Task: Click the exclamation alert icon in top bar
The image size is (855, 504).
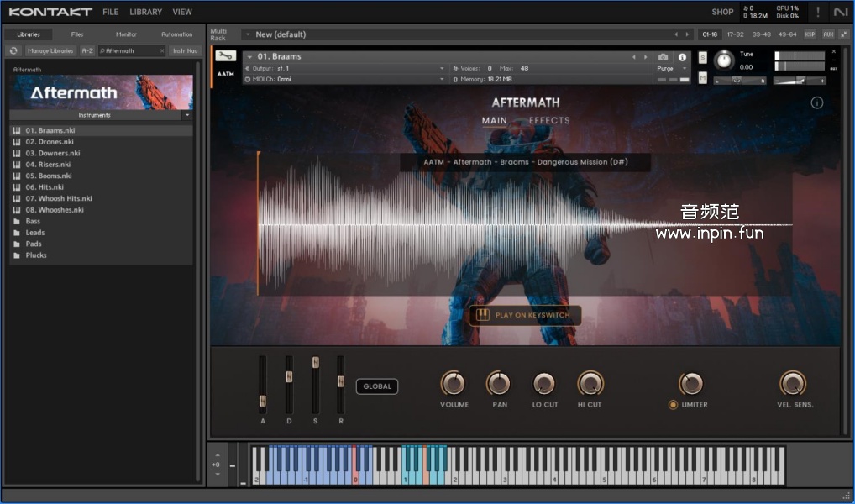Action: click(x=818, y=12)
